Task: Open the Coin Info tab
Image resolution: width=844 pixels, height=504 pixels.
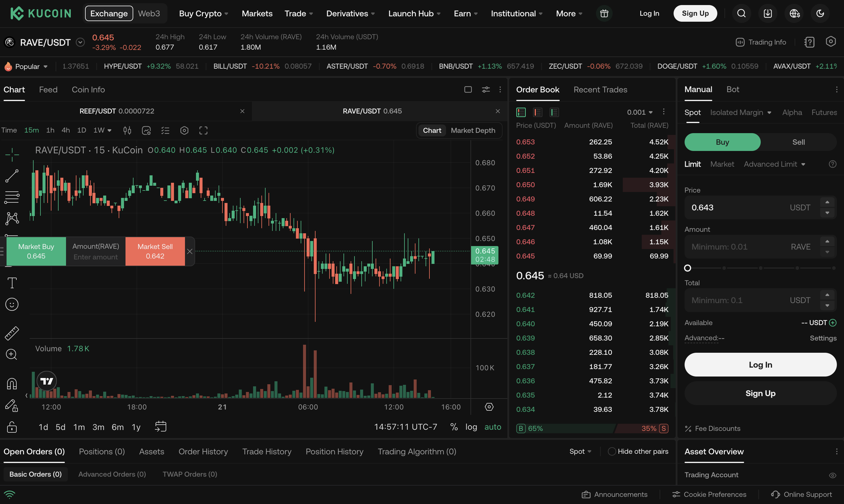Action: click(x=88, y=90)
